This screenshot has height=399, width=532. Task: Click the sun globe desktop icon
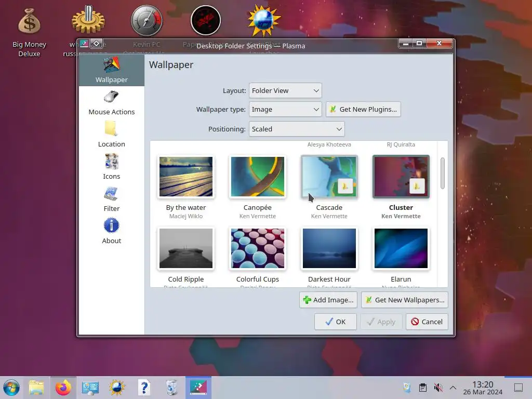pyautogui.click(x=264, y=20)
